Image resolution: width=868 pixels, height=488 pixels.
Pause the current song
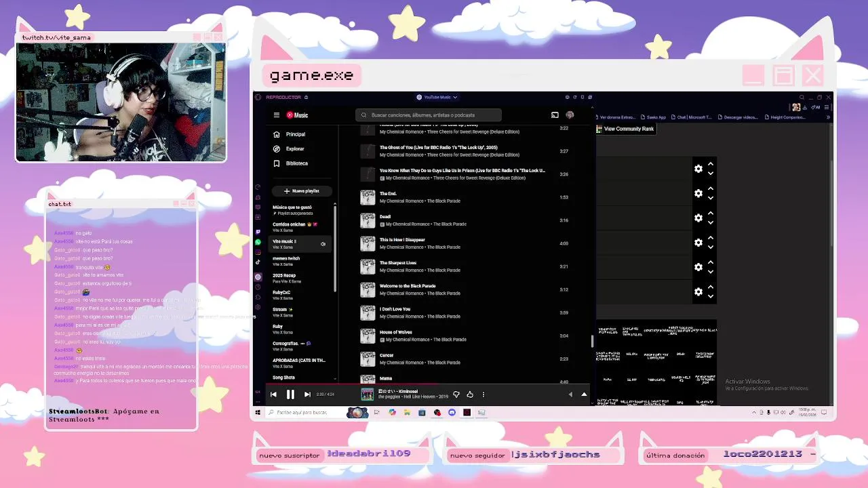tap(290, 394)
